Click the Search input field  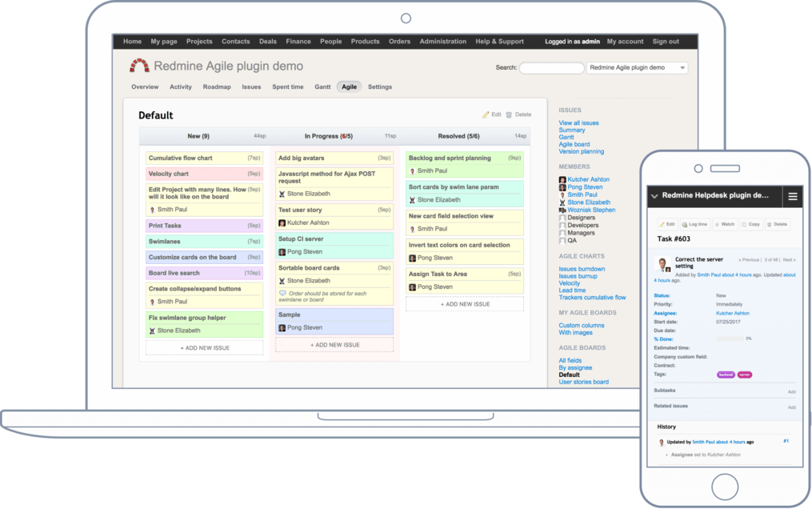tap(550, 67)
